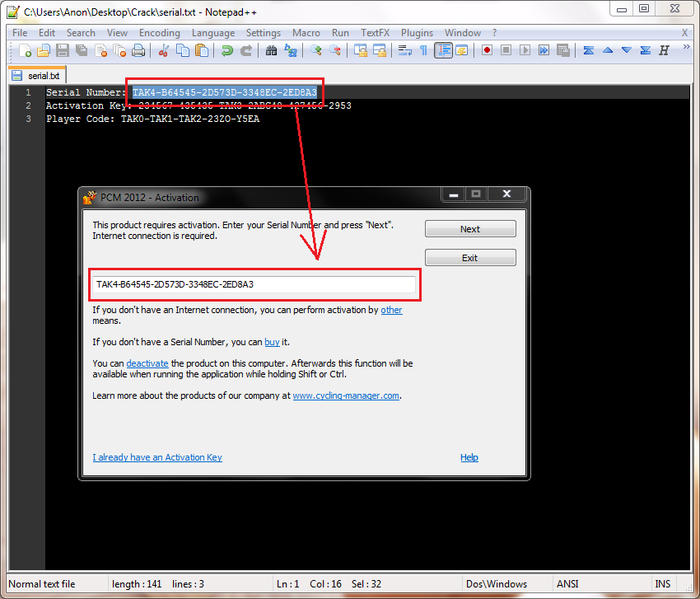This screenshot has height=599, width=700.
Task: Click the Open file folder icon
Action: (44, 50)
